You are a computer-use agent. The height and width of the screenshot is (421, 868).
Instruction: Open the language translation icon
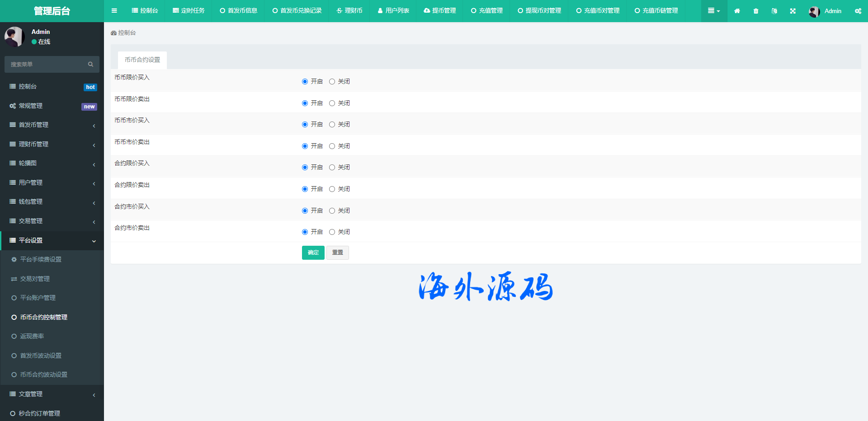[x=774, y=11]
